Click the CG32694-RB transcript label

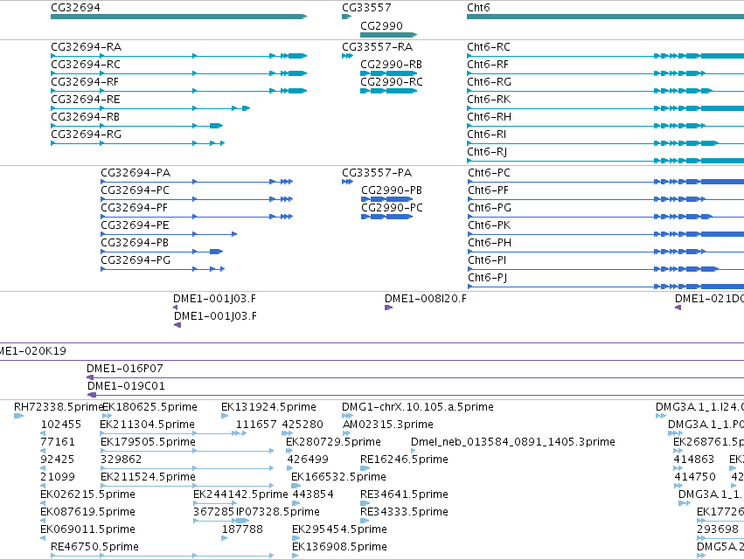pyautogui.click(x=85, y=117)
